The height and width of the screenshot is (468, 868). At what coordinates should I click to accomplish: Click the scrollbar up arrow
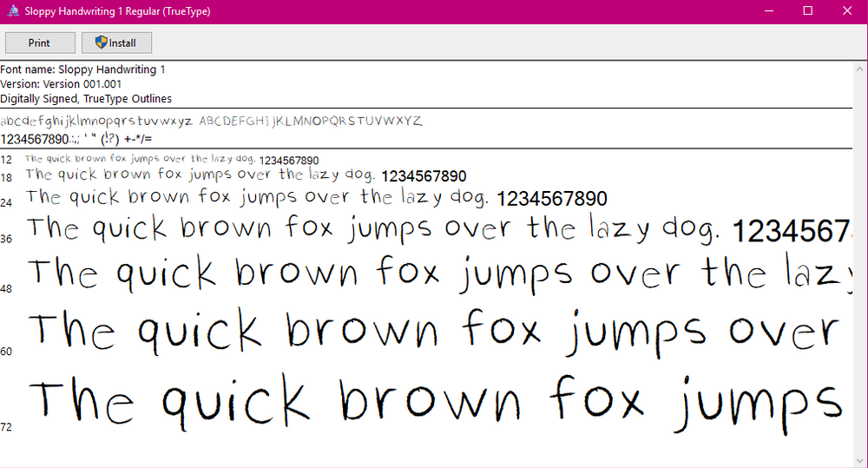[859, 69]
